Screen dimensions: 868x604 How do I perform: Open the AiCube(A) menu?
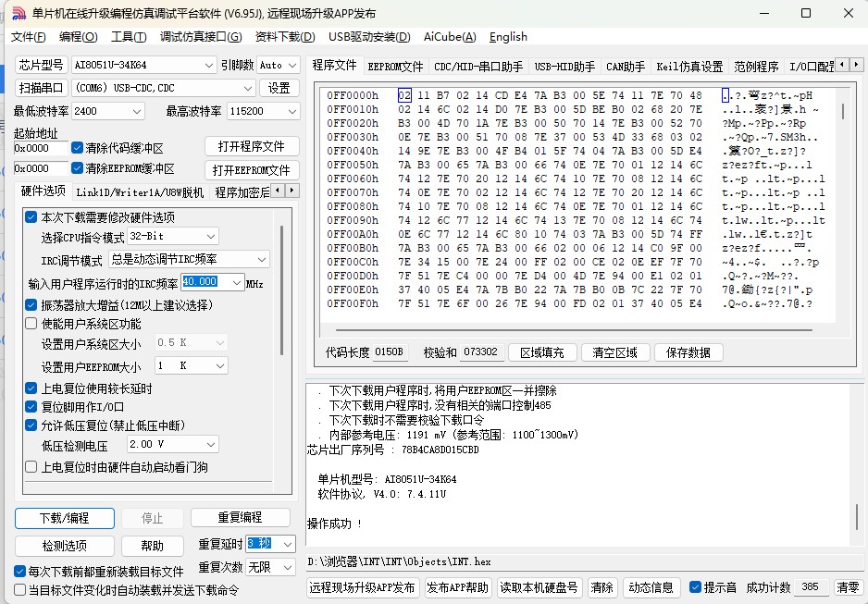tap(450, 37)
